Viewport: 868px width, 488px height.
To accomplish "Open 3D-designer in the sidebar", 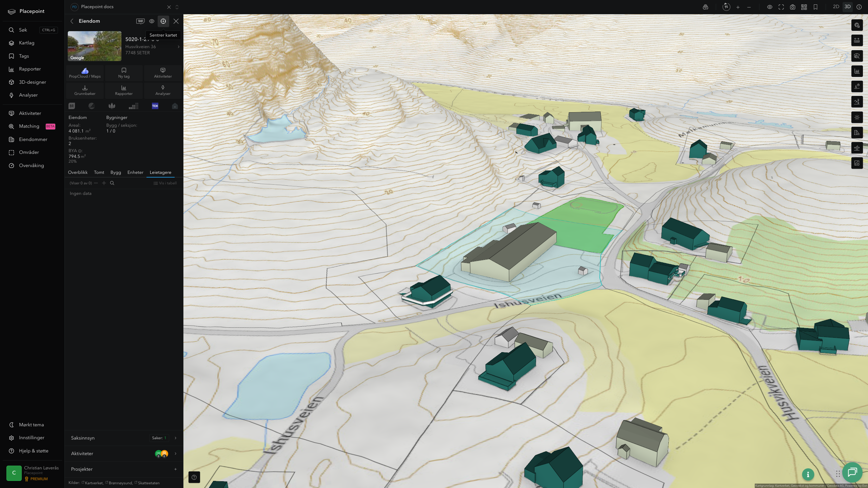I will (x=32, y=82).
